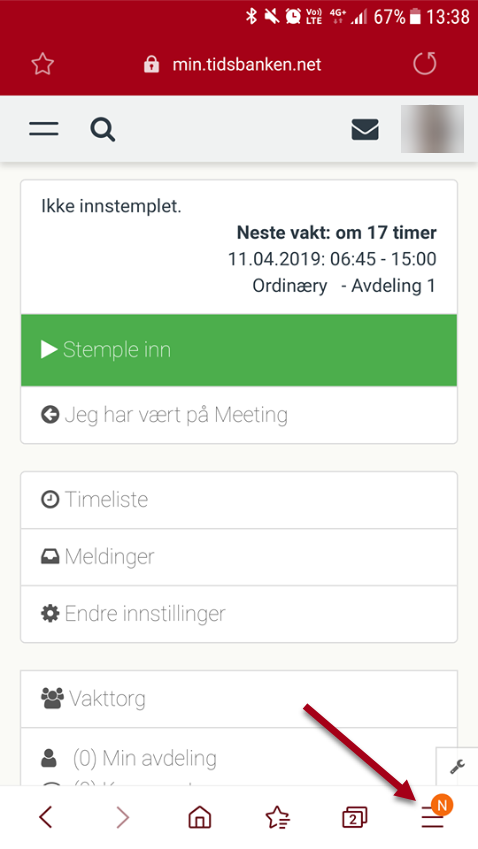Open messages via envelope icon
Image resolution: width=478 pixels, height=849 pixels.
365,130
